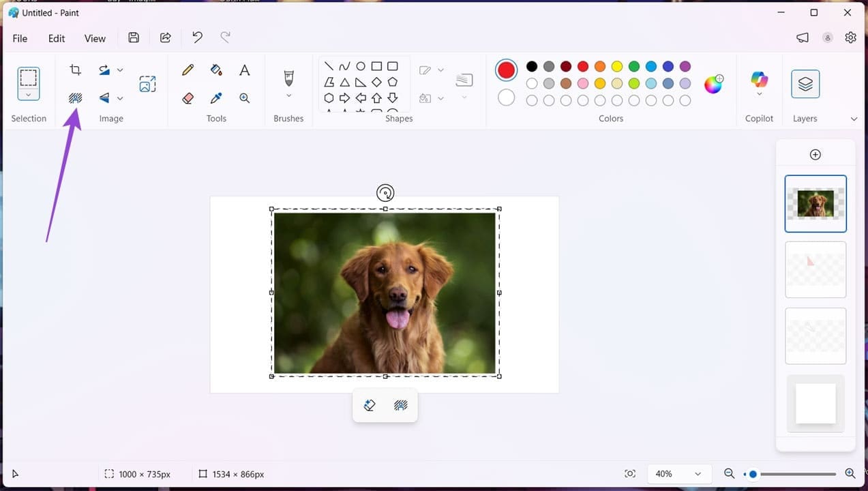The image size is (868, 491).
Task: Select the oval shape
Action: pyautogui.click(x=361, y=65)
